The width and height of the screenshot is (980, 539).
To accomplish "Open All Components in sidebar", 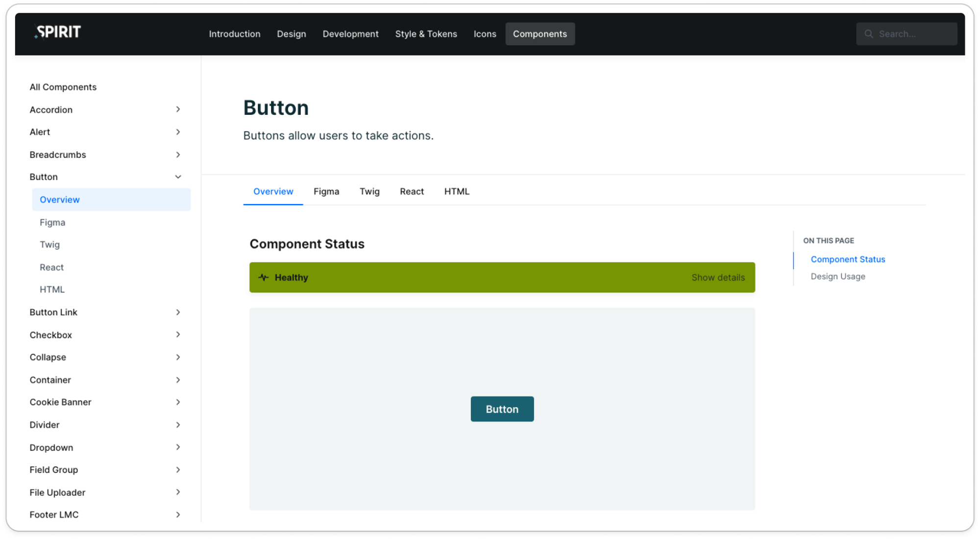I will coord(63,87).
